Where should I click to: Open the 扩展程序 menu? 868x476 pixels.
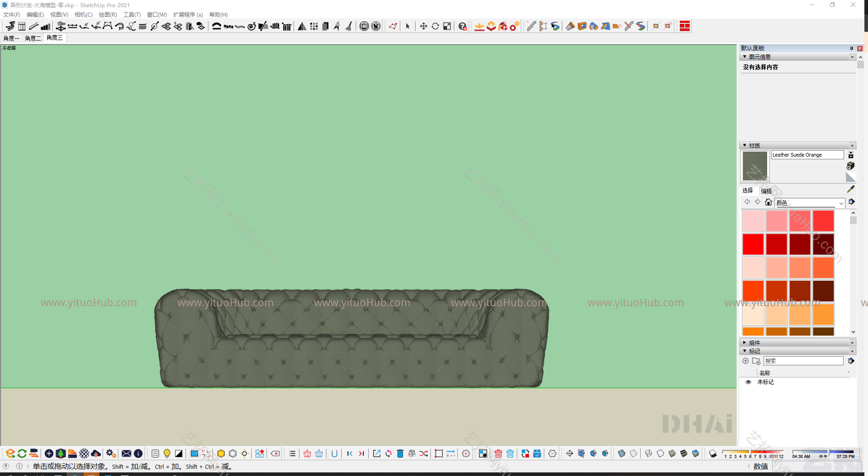(188, 15)
